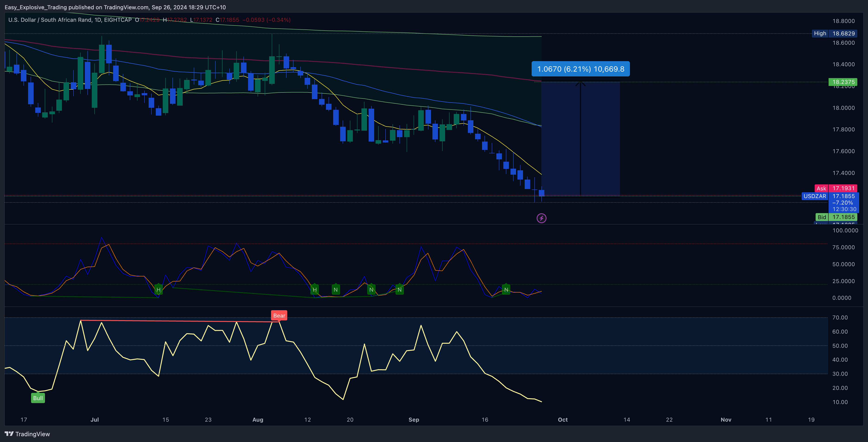Click the 70.00 RSI axis label
This screenshot has width=868, height=442.
840,317
